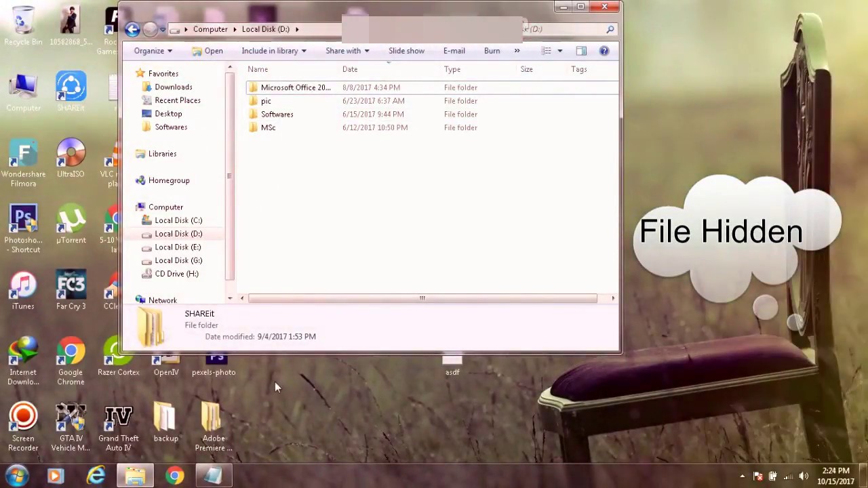Open the Organize menu
Image resolution: width=868 pixels, height=488 pixels.
(x=153, y=51)
